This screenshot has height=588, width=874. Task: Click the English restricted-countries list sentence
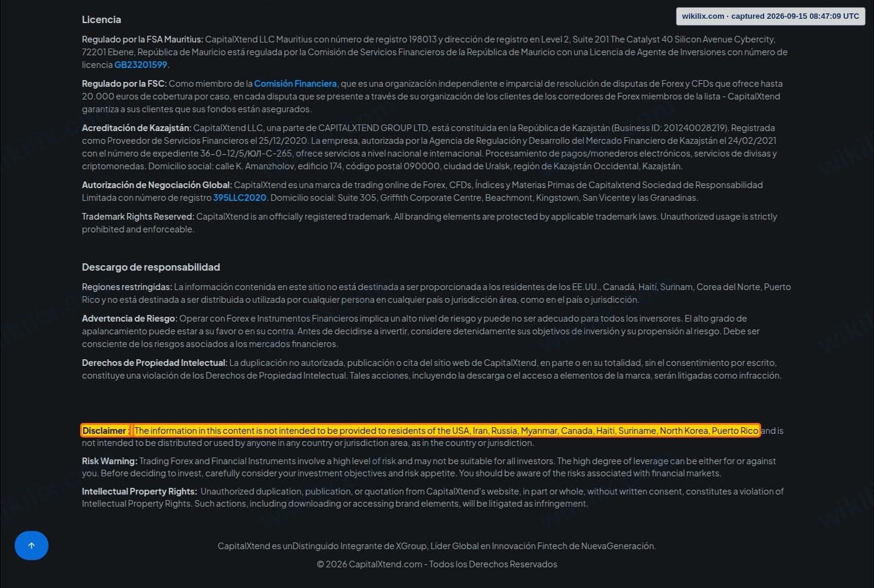click(x=446, y=431)
